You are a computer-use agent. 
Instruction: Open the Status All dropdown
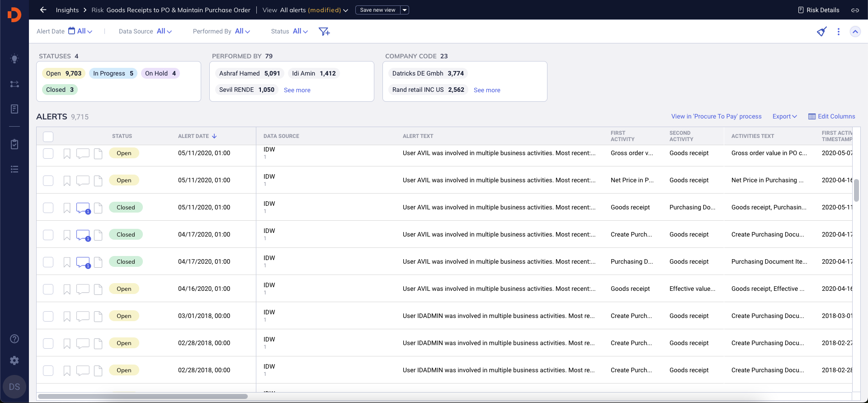tap(300, 31)
